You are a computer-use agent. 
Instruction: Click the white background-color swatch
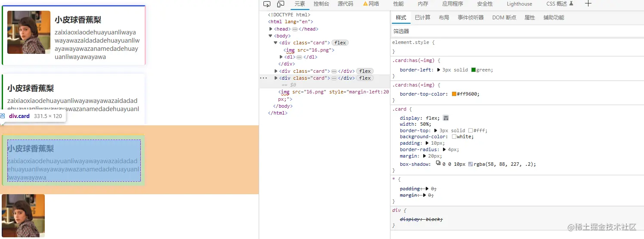[454, 137]
